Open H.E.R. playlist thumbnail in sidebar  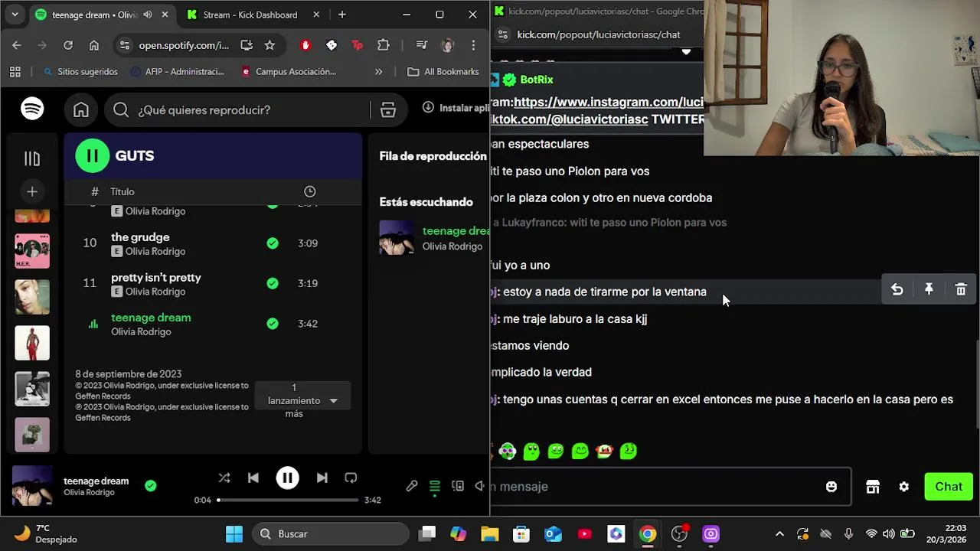pos(32,251)
